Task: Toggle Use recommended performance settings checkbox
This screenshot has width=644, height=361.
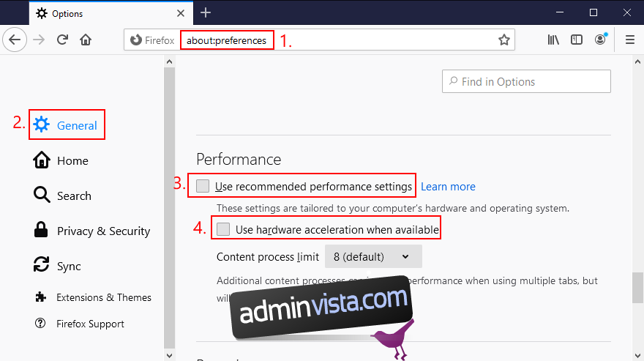Action: click(x=203, y=186)
